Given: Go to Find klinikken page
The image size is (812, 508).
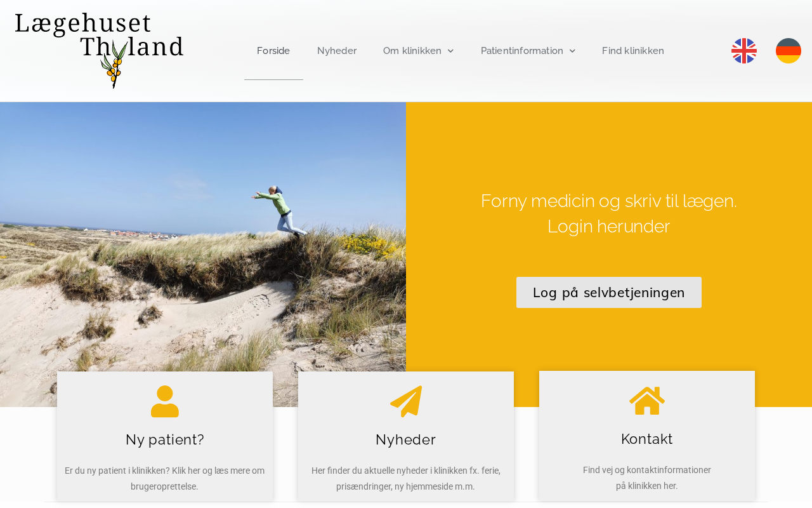Looking at the screenshot, I should pyautogui.click(x=633, y=51).
